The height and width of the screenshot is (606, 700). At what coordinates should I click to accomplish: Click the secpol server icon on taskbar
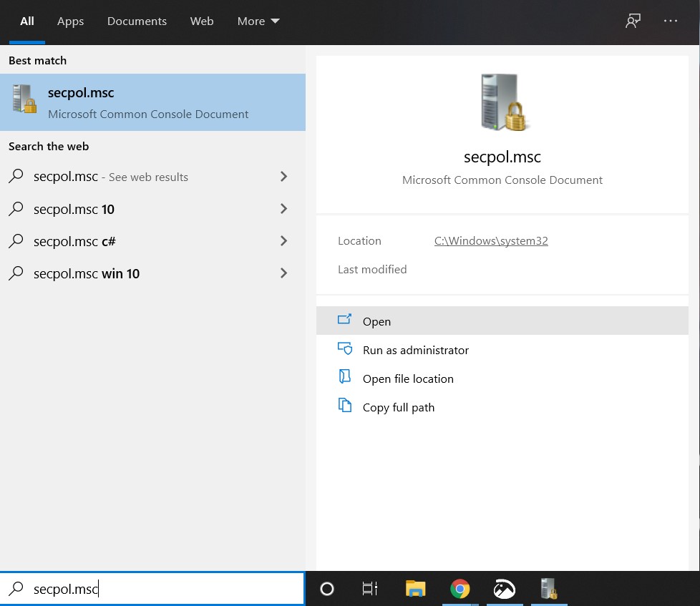(548, 589)
